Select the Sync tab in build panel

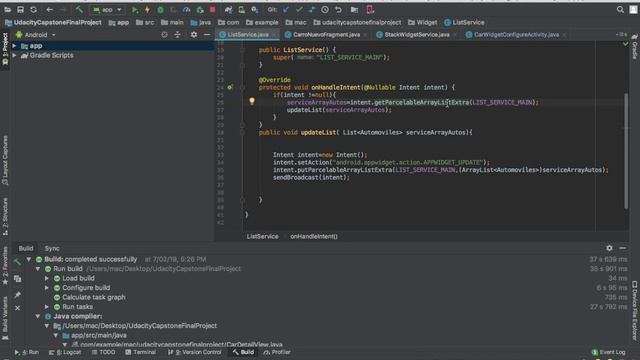click(52, 248)
